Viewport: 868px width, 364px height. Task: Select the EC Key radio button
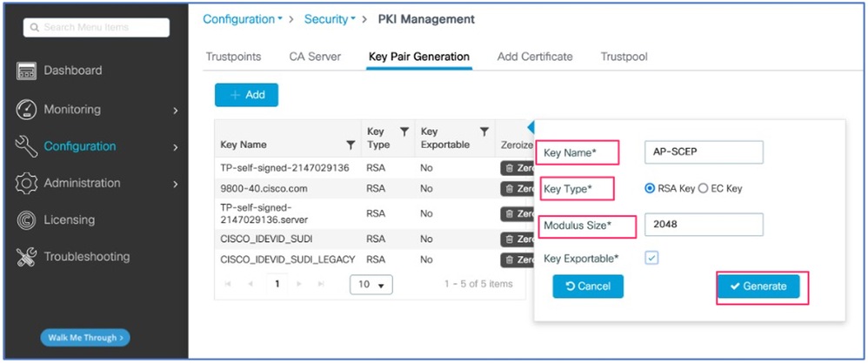point(703,188)
